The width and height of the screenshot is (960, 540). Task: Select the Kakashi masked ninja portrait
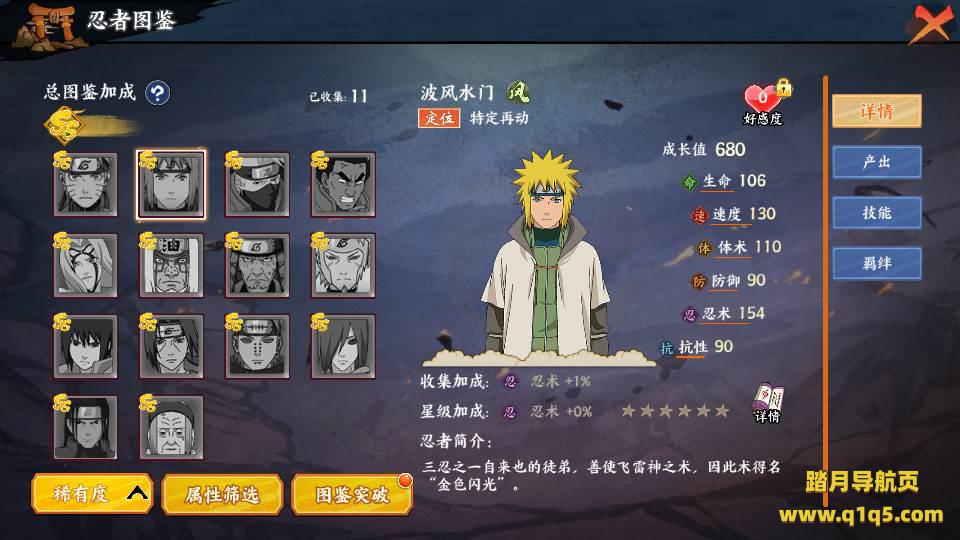click(257, 184)
